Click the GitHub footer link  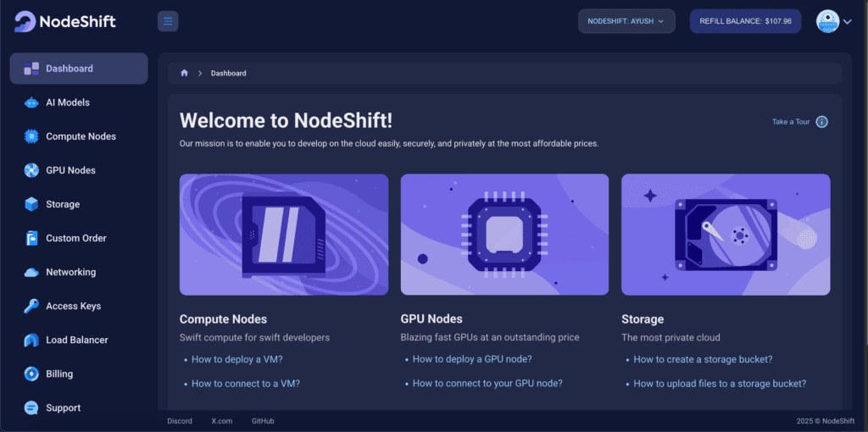click(x=263, y=421)
